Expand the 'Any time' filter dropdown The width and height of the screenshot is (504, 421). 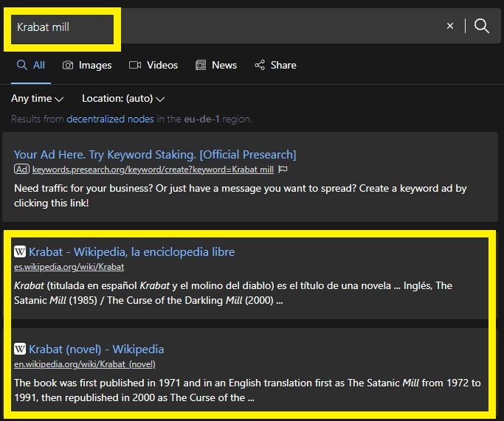tap(38, 99)
